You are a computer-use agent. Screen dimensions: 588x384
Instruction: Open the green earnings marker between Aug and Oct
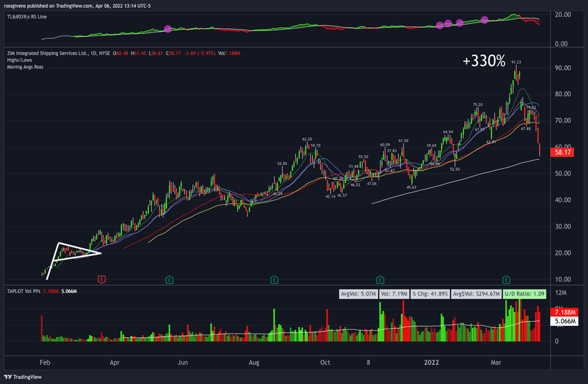point(274,279)
